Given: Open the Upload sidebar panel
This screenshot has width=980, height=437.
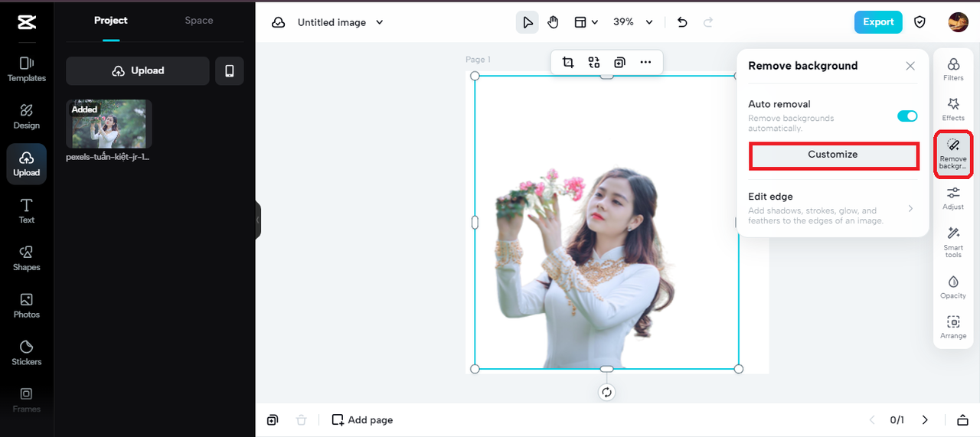Looking at the screenshot, I should click(27, 164).
